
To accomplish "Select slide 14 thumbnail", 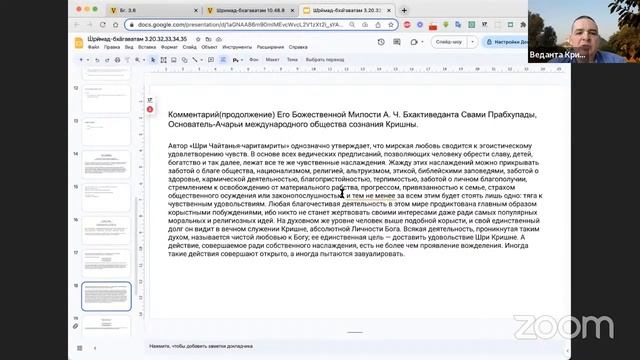I will [x=106, y=164].
